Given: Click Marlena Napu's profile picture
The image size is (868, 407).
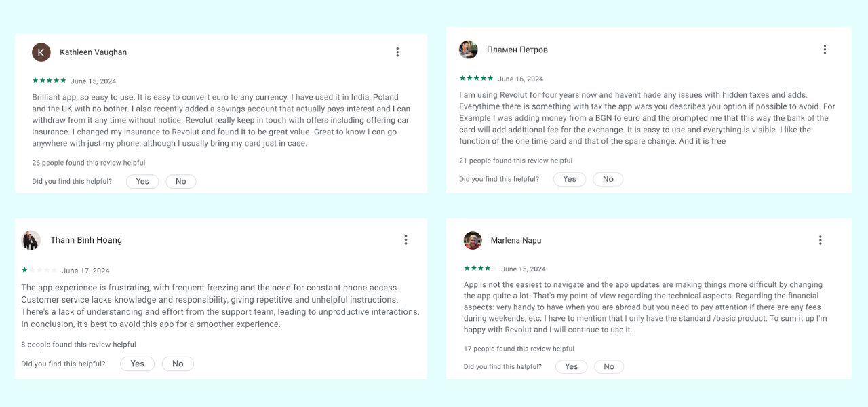Looking at the screenshot, I should 473,240.
